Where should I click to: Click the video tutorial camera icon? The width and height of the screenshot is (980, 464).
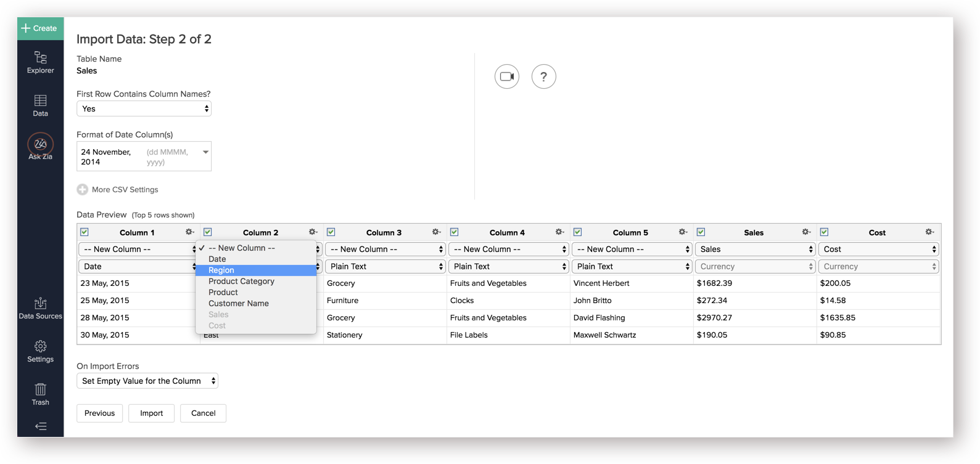click(507, 76)
